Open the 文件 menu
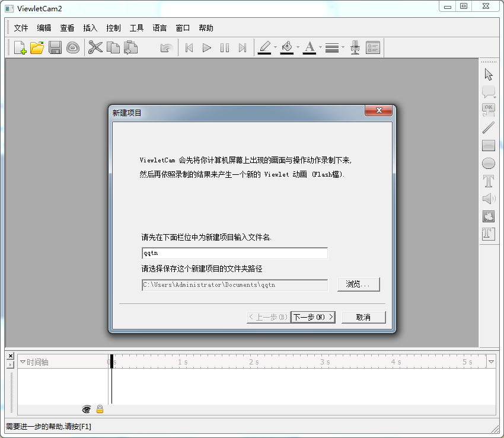 (21, 28)
